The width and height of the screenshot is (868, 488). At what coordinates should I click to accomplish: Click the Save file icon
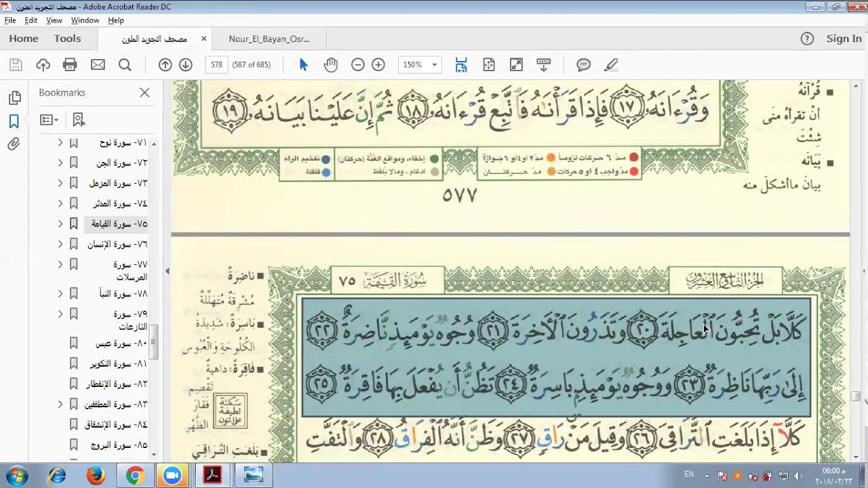click(16, 64)
